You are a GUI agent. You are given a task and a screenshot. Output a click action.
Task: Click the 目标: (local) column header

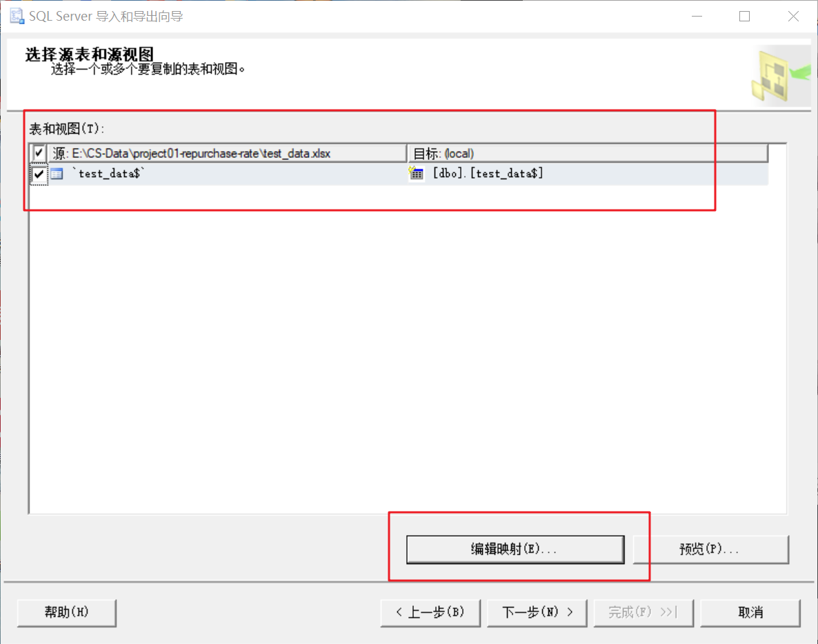coord(483,152)
